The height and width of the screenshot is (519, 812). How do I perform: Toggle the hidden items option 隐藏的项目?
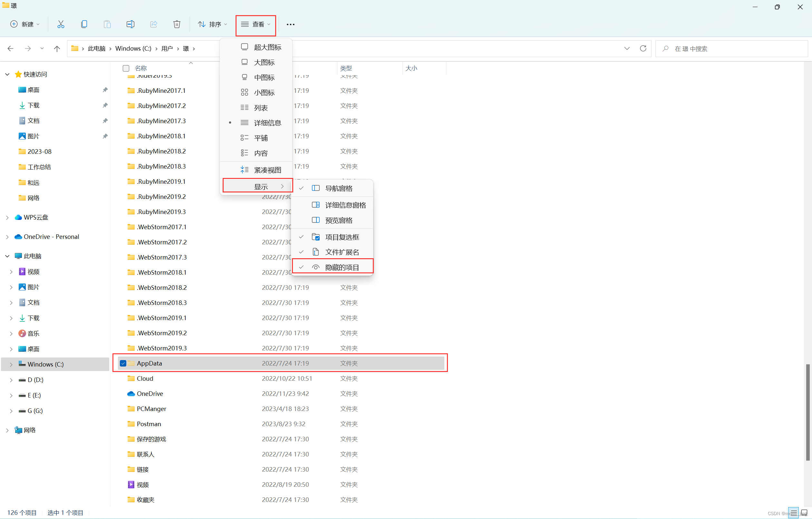tap(342, 267)
